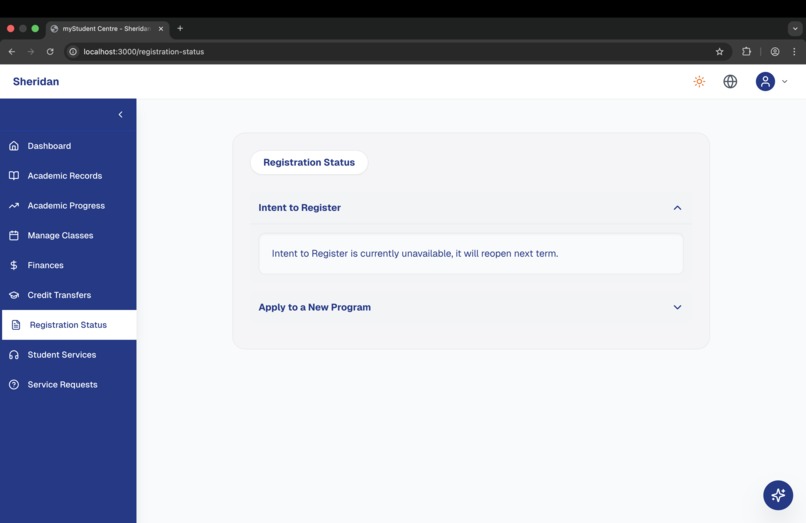Viewport: 806px width, 523px height.
Task: Click the Manage Classes calendar icon
Action: (14, 236)
